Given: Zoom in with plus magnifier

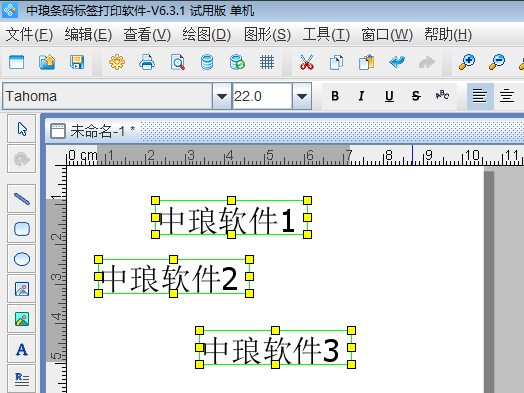Looking at the screenshot, I should pos(467,62).
